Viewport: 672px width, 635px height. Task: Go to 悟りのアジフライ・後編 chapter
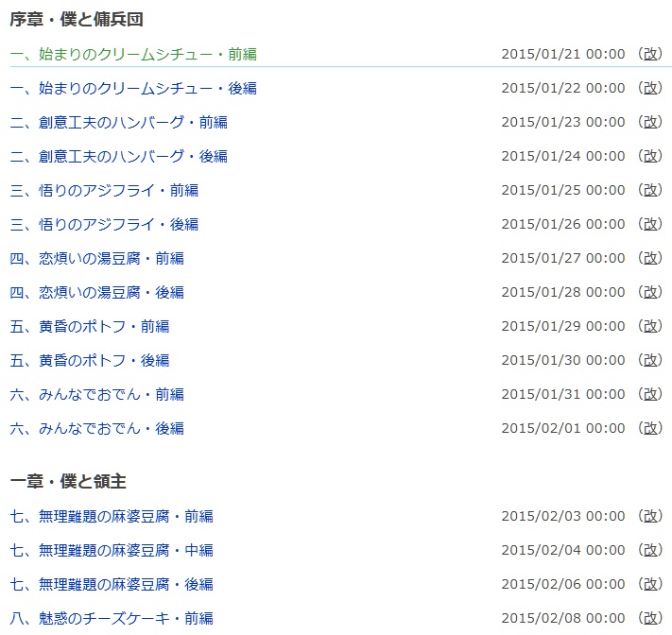point(104,224)
